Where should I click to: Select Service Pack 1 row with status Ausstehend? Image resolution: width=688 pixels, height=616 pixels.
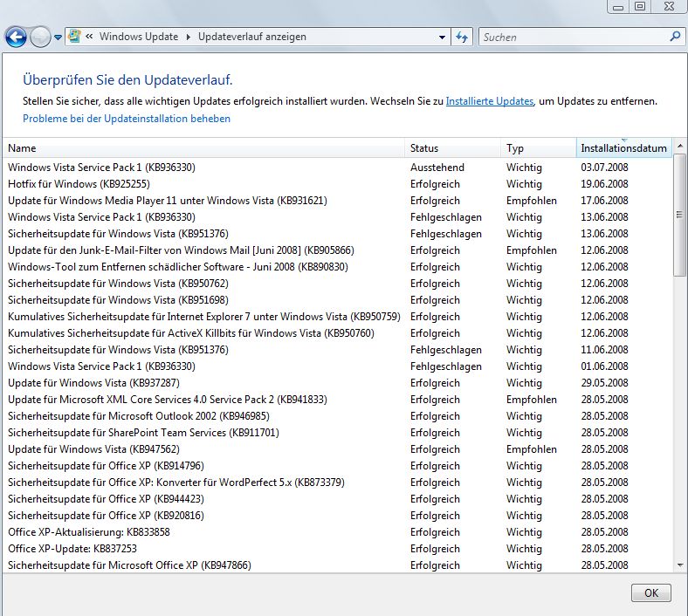[337, 168]
